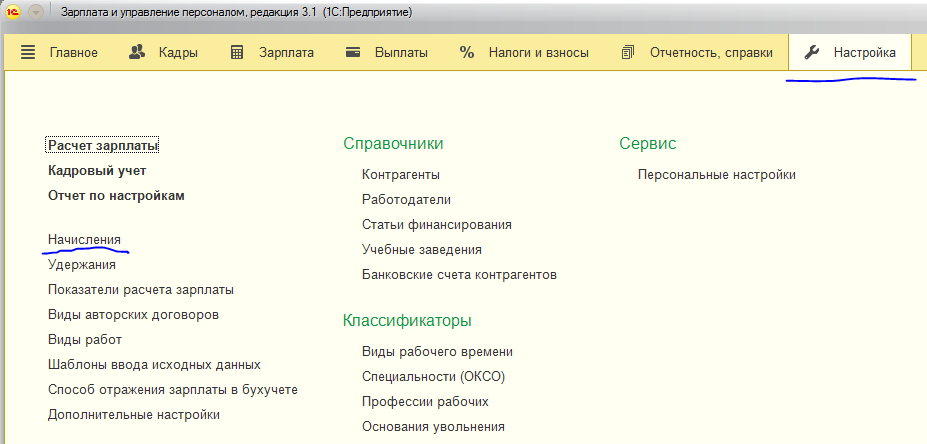Open Виды рабочего времени classifier

click(437, 352)
